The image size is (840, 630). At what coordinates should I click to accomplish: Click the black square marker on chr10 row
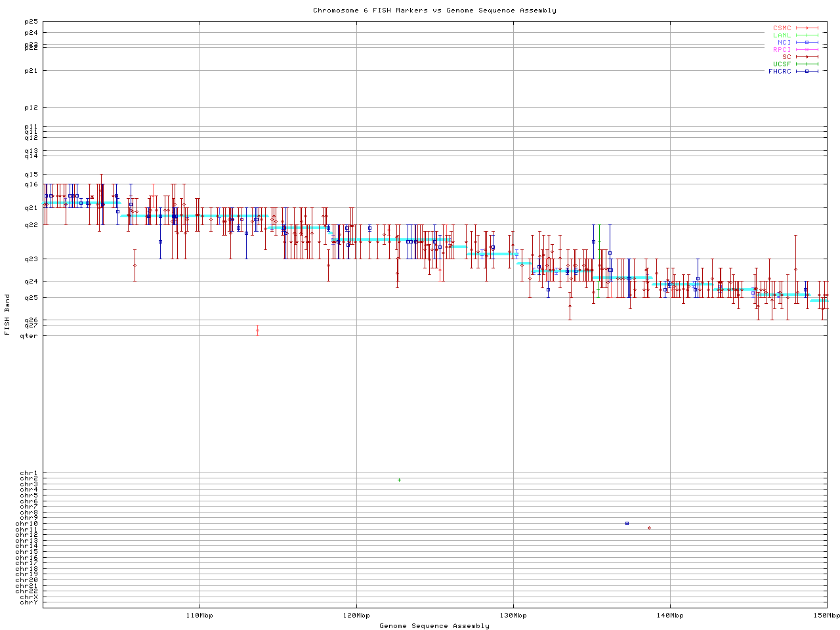627,524
